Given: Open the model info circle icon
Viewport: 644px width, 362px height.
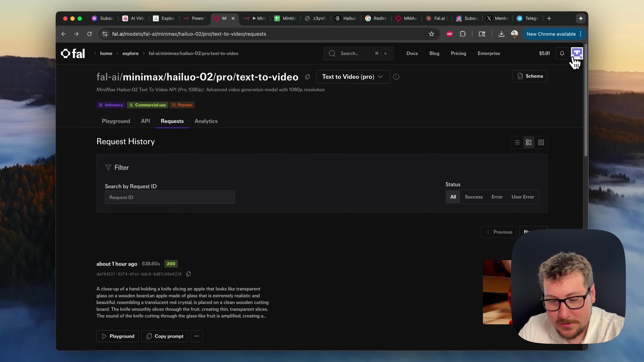Looking at the screenshot, I should (396, 77).
